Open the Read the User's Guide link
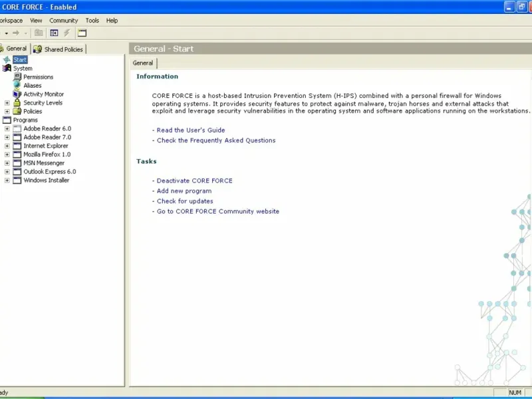 pyautogui.click(x=191, y=130)
